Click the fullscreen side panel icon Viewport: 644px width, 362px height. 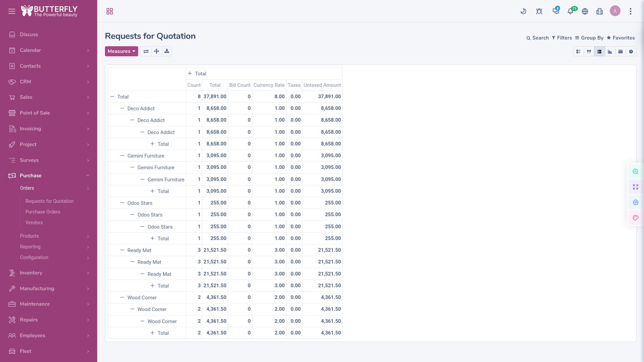(636, 187)
